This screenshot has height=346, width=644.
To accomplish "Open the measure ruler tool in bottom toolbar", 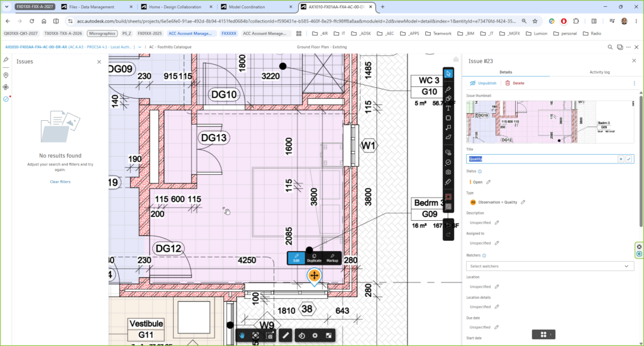I will tap(286, 335).
